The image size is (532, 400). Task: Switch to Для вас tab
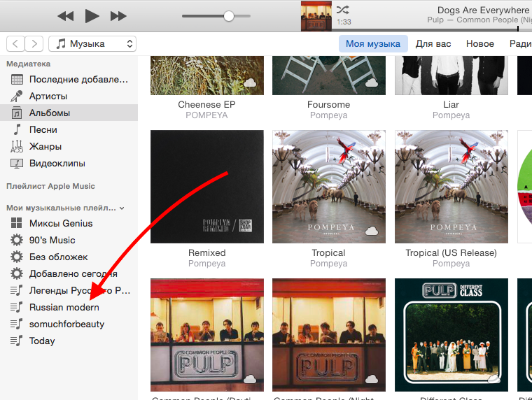(x=433, y=44)
